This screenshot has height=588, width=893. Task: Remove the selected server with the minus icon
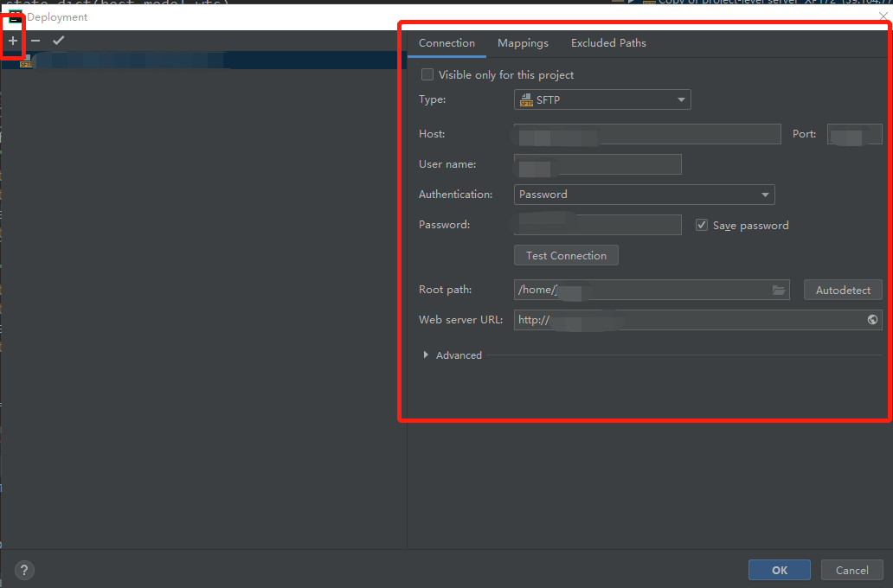(35, 41)
